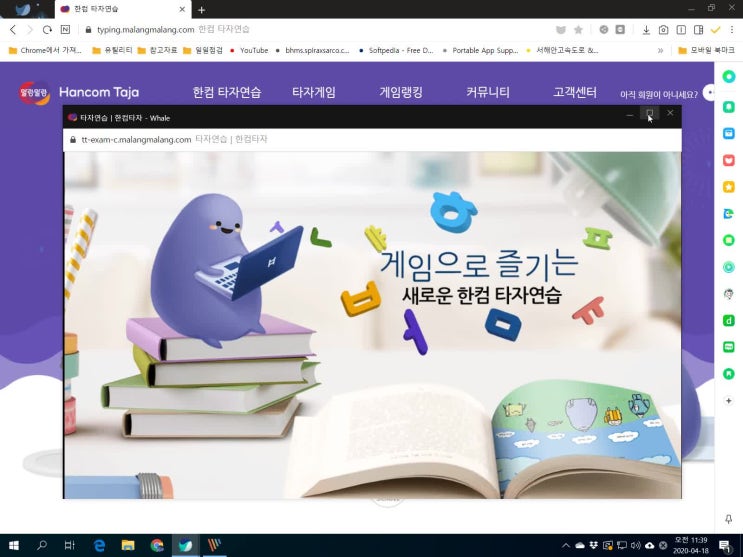Minimize the 타자연습 popup window
Viewport: 743px width, 557px height.
point(629,114)
